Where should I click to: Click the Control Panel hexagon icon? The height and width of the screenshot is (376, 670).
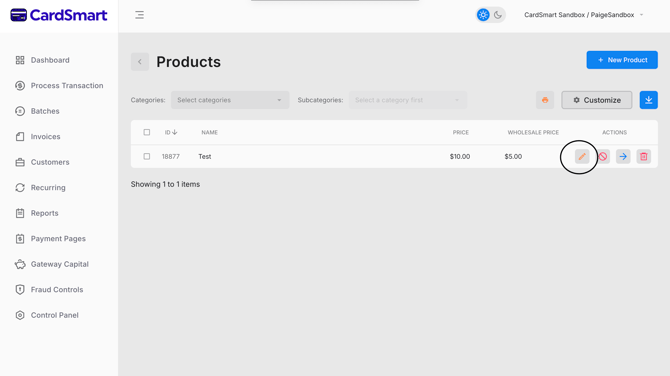click(x=20, y=315)
